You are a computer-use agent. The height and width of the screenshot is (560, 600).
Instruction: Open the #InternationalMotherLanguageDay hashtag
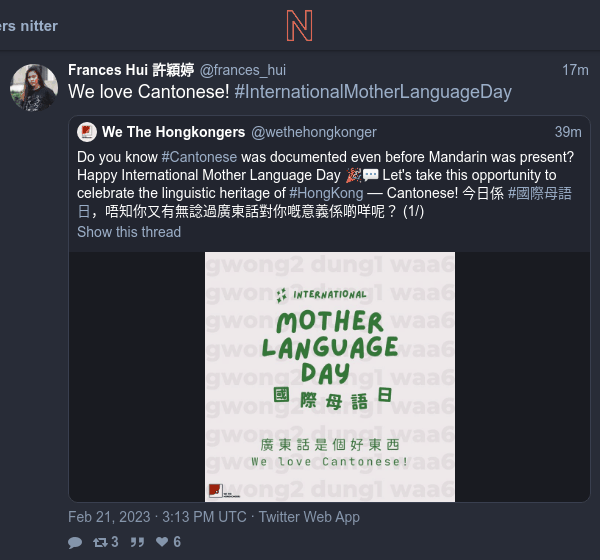(x=373, y=92)
